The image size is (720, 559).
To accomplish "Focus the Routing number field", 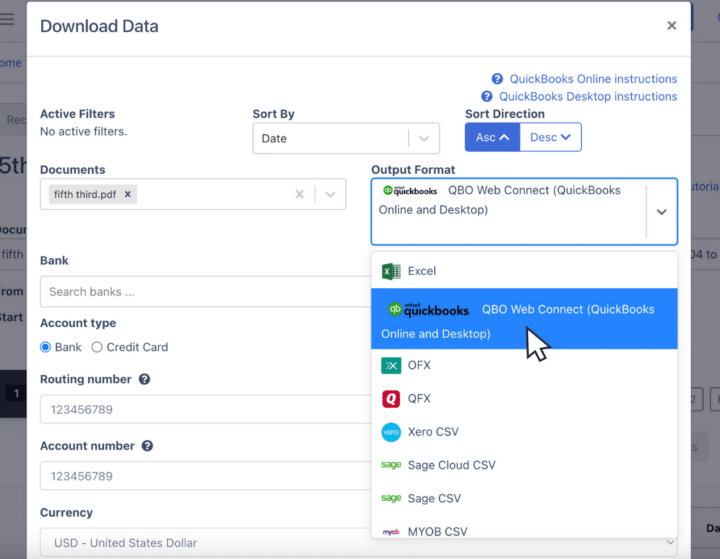I will click(205, 409).
